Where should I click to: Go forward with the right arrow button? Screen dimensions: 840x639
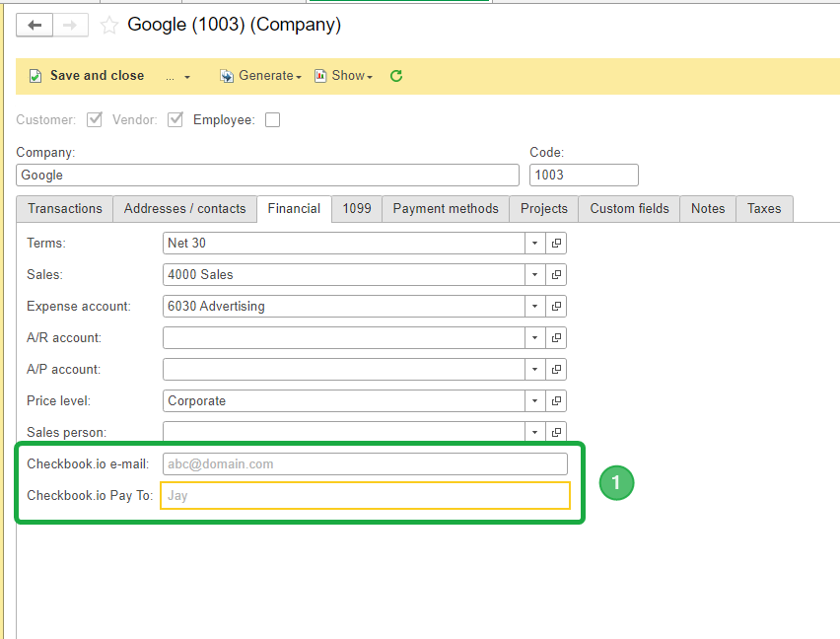tap(70, 26)
